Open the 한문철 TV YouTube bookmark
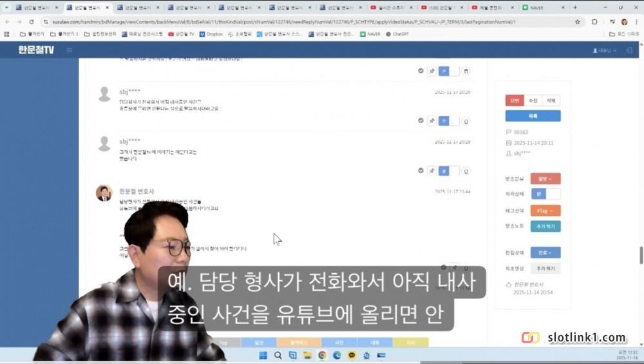The height and width of the screenshot is (364, 644). (x=181, y=34)
